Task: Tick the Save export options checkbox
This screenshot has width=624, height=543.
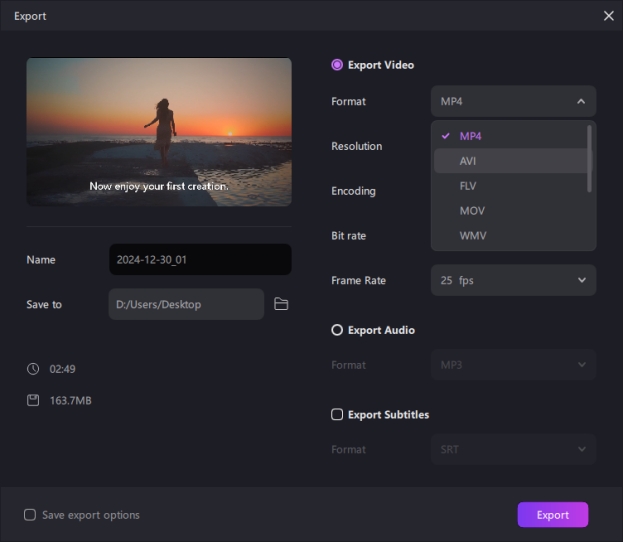Action: 30,515
